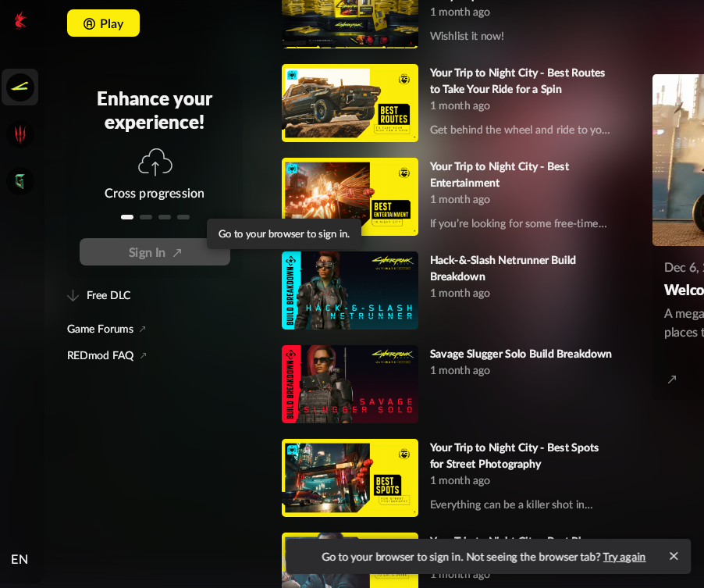The height and width of the screenshot is (588, 704).
Task: Select The Witcher game icon in sidebar
Action: 20,134
